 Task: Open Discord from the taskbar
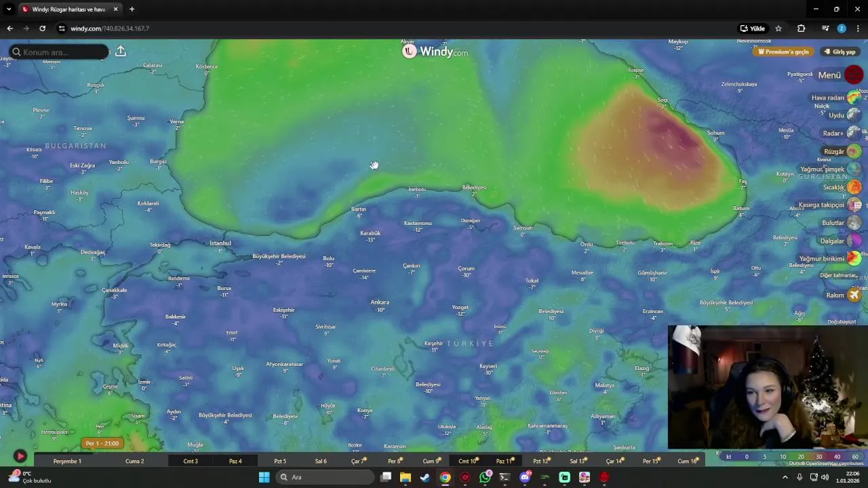tap(524, 477)
